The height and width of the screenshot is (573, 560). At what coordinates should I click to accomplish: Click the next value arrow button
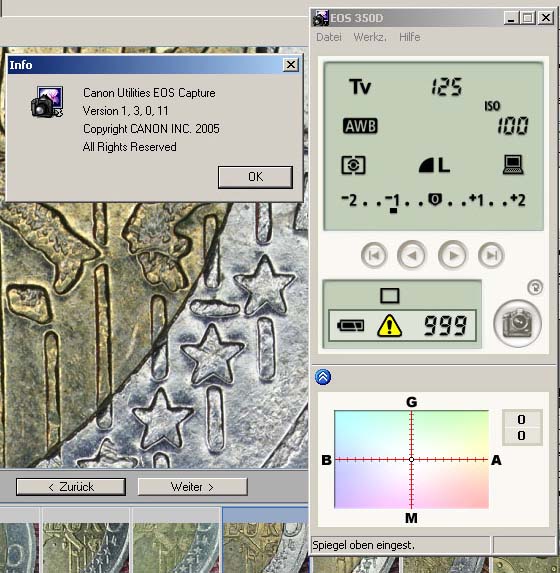(x=453, y=255)
